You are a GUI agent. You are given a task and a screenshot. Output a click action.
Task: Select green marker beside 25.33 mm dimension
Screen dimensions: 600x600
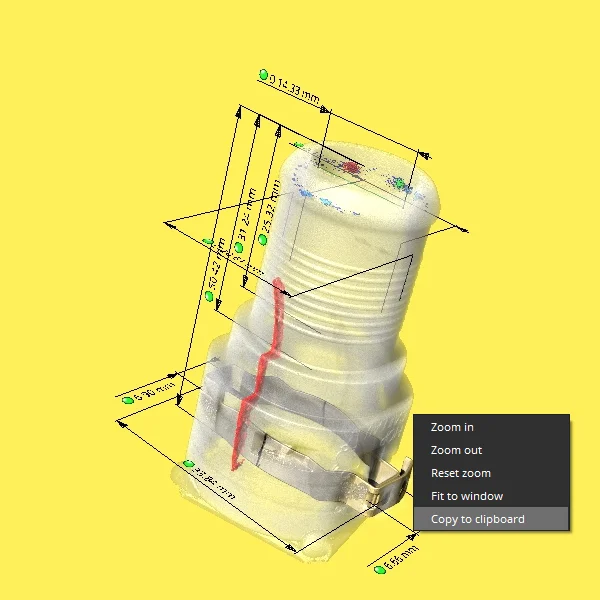click(262, 240)
